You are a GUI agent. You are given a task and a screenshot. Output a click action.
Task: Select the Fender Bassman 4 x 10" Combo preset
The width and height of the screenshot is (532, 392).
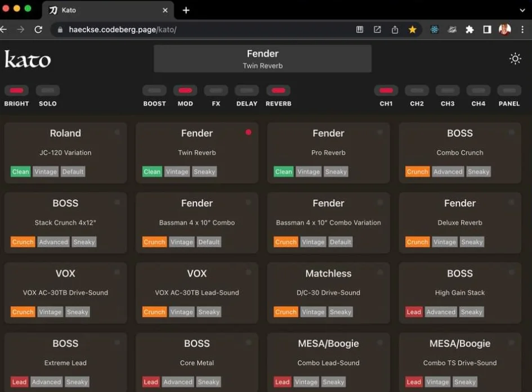(x=197, y=223)
